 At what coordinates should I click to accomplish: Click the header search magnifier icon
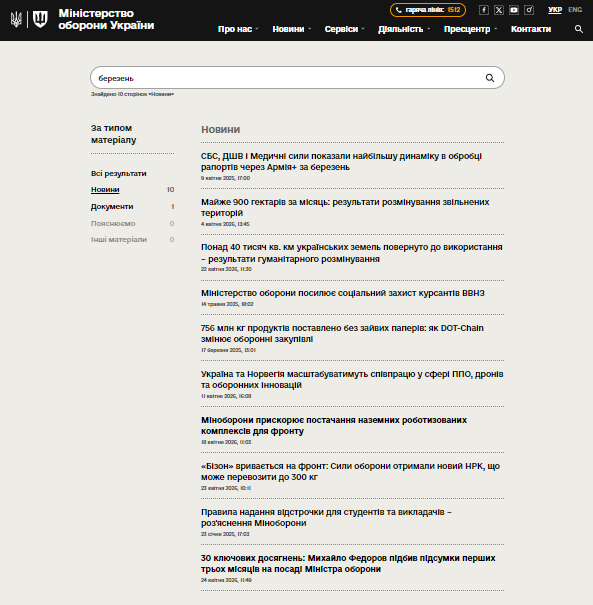tap(578, 29)
